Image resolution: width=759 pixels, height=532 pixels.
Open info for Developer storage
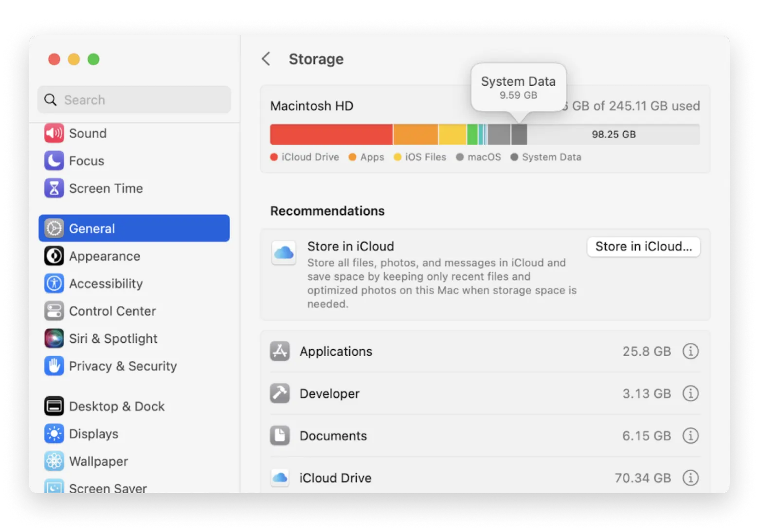[x=690, y=393]
